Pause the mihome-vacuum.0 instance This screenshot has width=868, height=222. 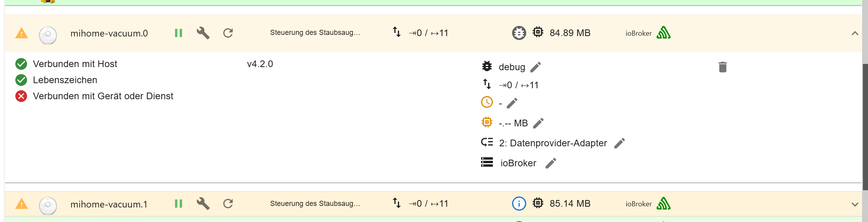point(179,33)
